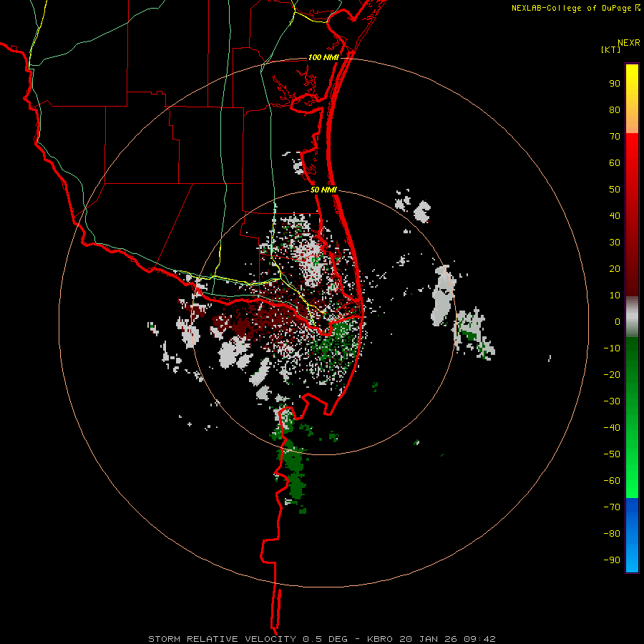
Task: Click the 'STORM RELATIVE VELOCITY 0.5 DEG' caption
Action: (x=248, y=639)
